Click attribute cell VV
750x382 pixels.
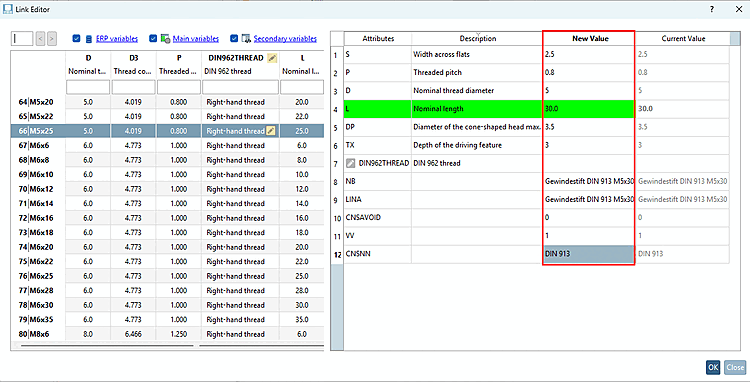click(377, 236)
